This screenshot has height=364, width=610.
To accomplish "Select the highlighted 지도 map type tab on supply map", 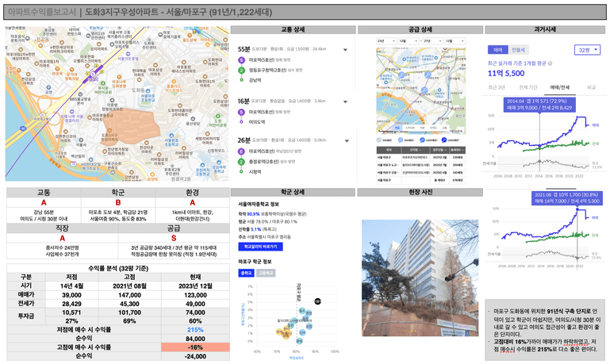I will coord(397,128).
